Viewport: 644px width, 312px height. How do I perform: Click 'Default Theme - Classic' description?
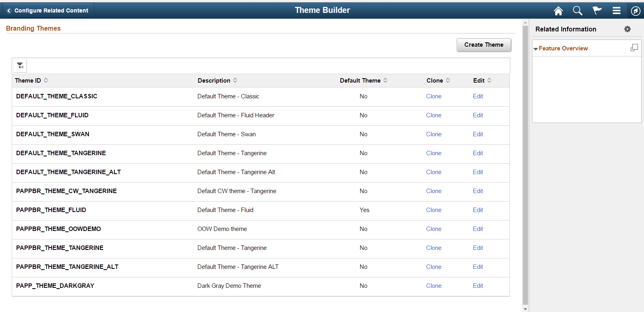228,96
